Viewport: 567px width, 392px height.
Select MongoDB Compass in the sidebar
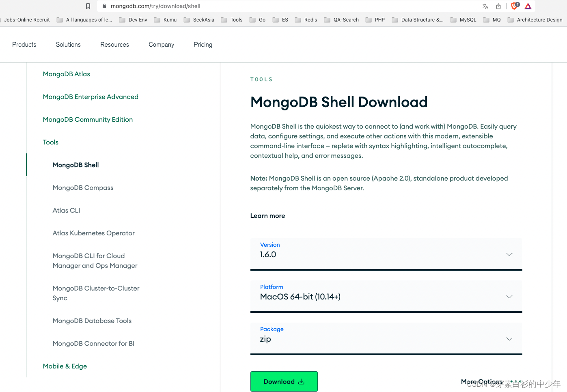point(83,187)
